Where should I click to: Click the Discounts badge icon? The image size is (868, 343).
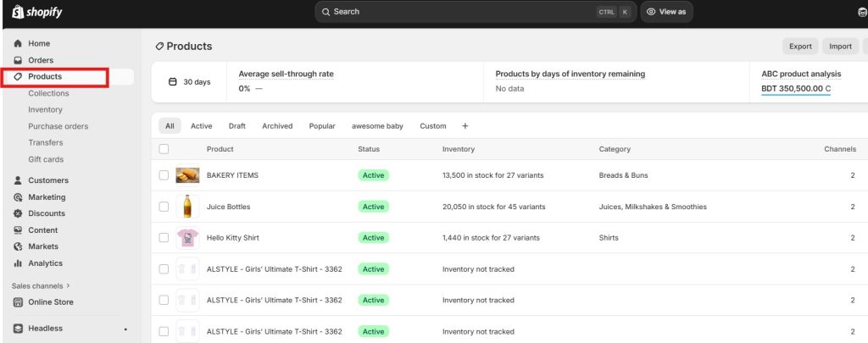point(18,213)
